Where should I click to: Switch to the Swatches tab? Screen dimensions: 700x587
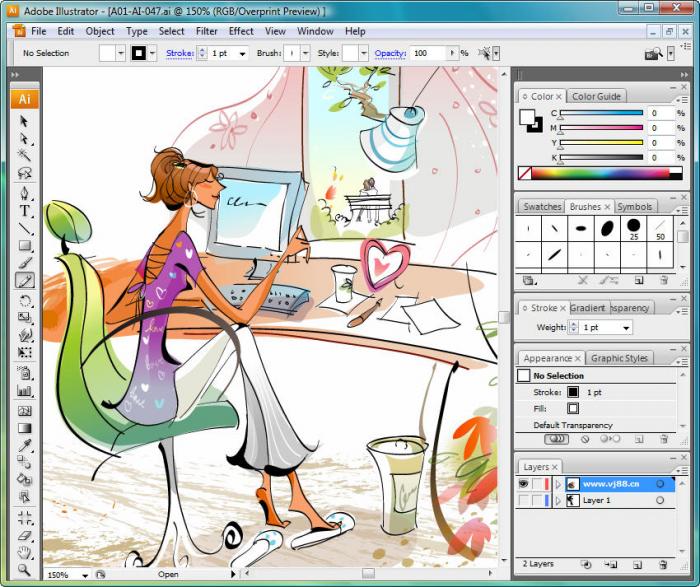click(x=542, y=207)
